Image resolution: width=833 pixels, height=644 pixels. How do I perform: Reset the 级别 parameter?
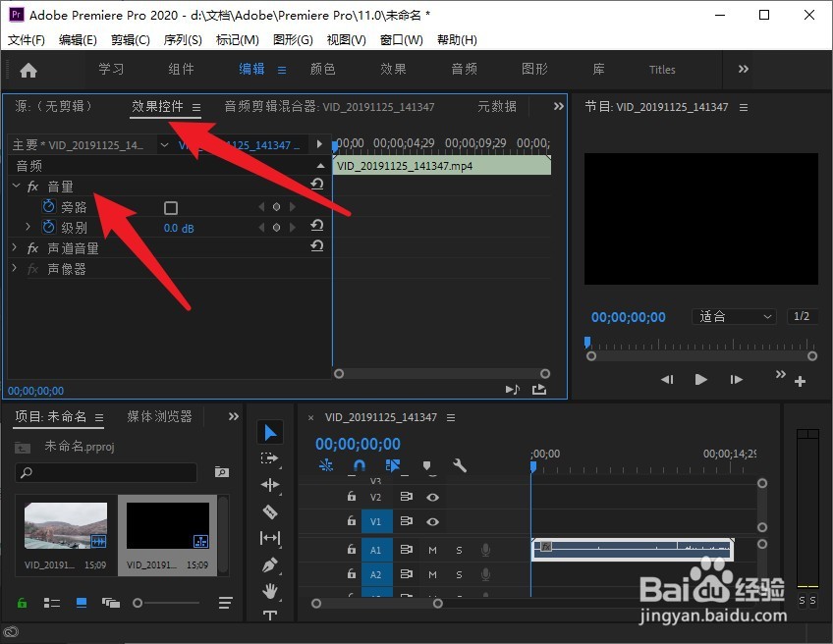[317, 226]
